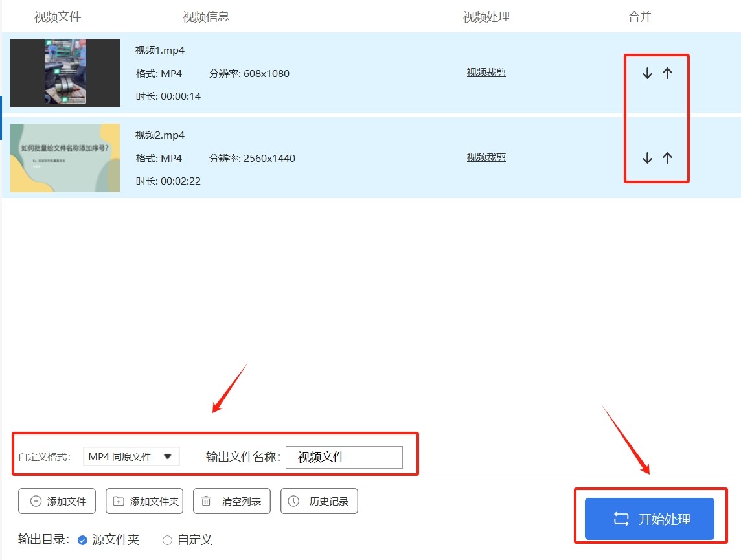The image size is (741, 560).
Task: Click 视频裁剪 link for 视频1.mp4
Action: (486, 73)
